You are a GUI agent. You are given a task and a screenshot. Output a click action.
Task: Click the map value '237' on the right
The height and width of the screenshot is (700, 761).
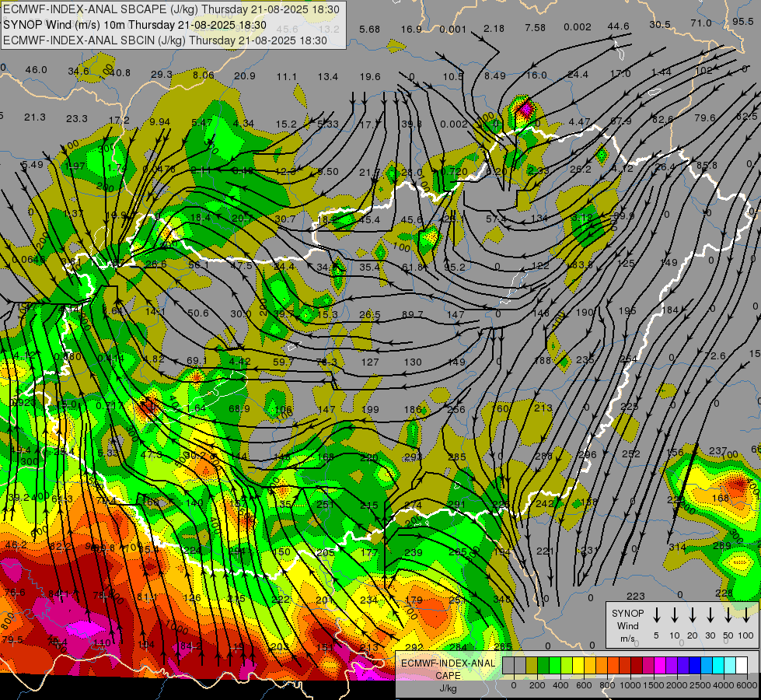(x=717, y=451)
